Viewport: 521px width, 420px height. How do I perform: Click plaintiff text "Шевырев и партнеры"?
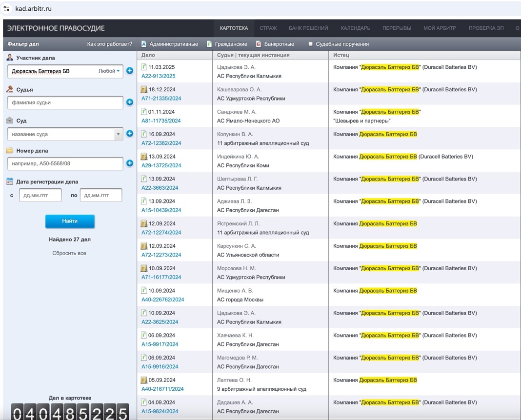tap(362, 120)
